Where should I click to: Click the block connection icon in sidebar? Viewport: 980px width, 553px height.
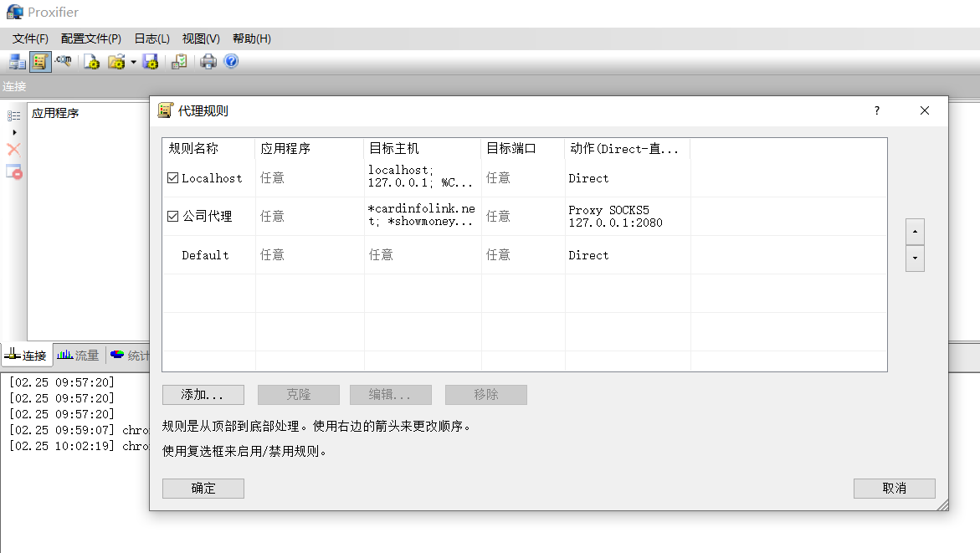13,172
